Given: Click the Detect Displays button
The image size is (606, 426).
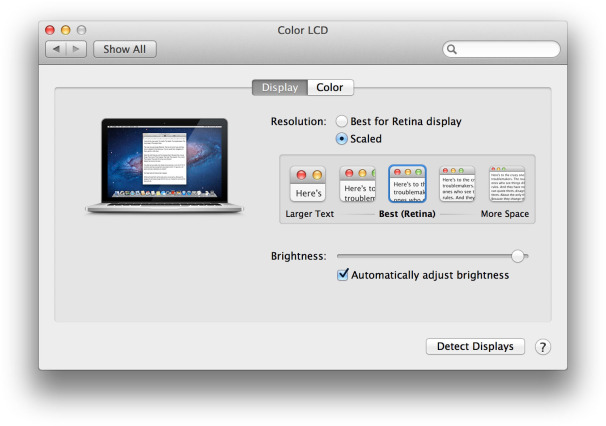Looking at the screenshot, I should tap(475, 346).
